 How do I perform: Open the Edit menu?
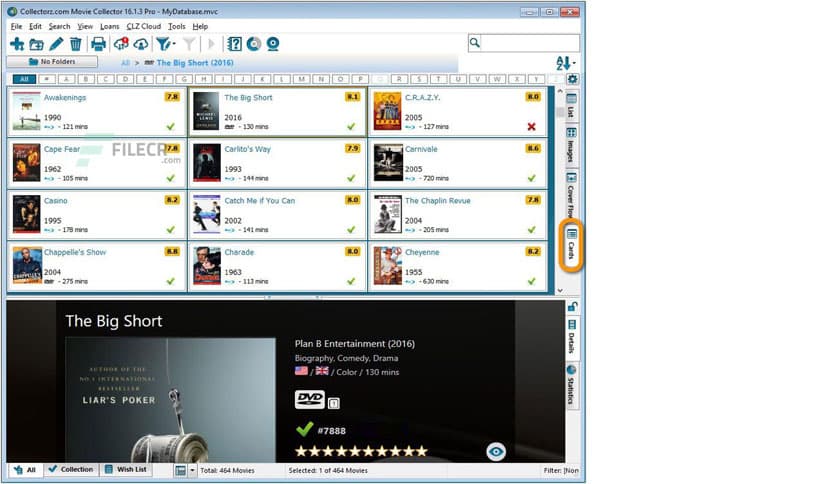[x=35, y=26]
